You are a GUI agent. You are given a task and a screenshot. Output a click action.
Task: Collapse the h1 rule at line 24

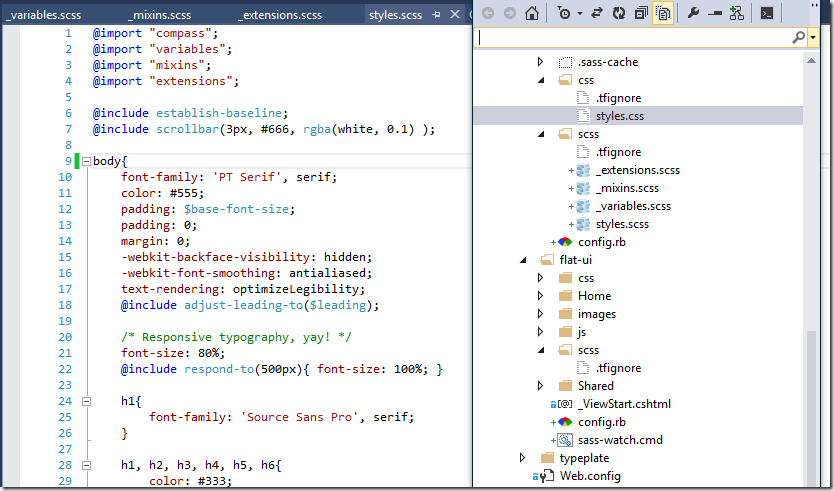pyautogui.click(x=86, y=401)
